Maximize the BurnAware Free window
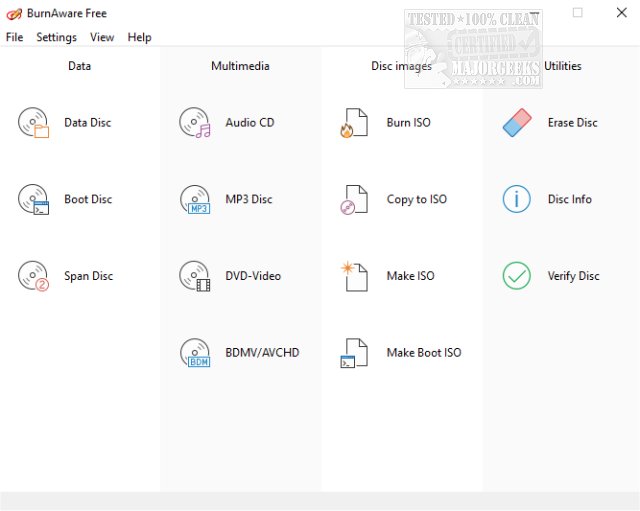This screenshot has height=511, width=640. click(x=578, y=13)
